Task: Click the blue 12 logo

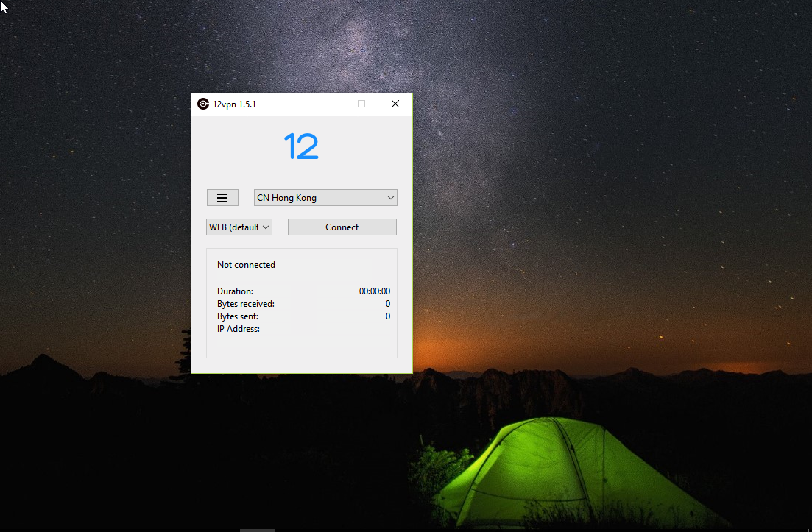Action: pyautogui.click(x=301, y=146)
